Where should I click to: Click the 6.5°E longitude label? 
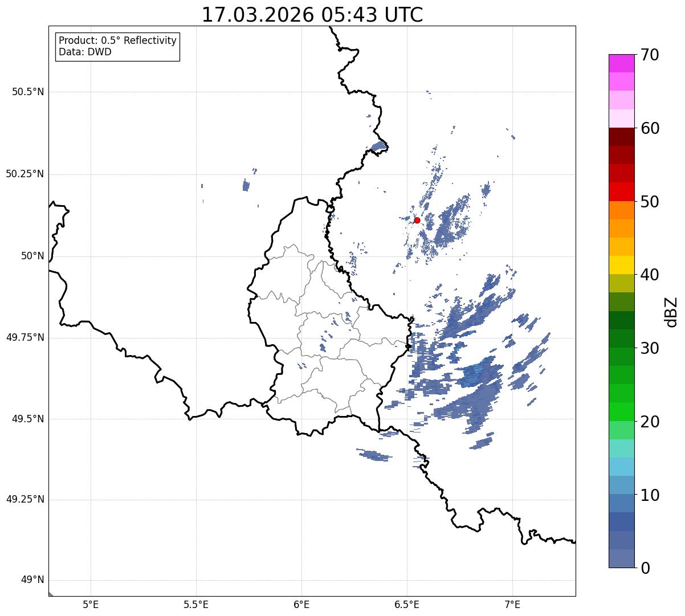(407, 604)
